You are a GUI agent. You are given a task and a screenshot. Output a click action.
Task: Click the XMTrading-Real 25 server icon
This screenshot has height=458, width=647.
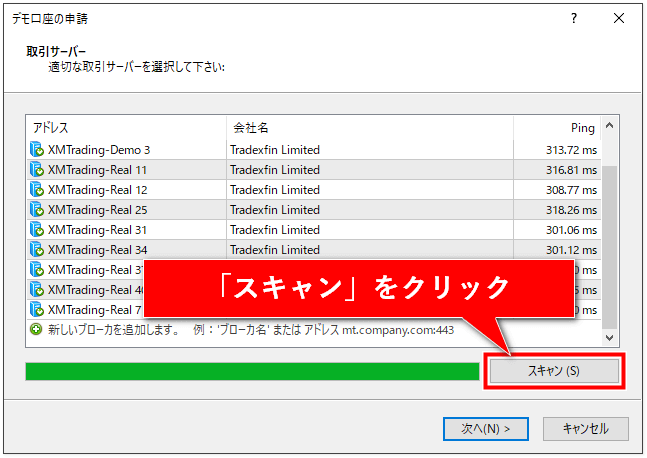(x=37, y=210)
